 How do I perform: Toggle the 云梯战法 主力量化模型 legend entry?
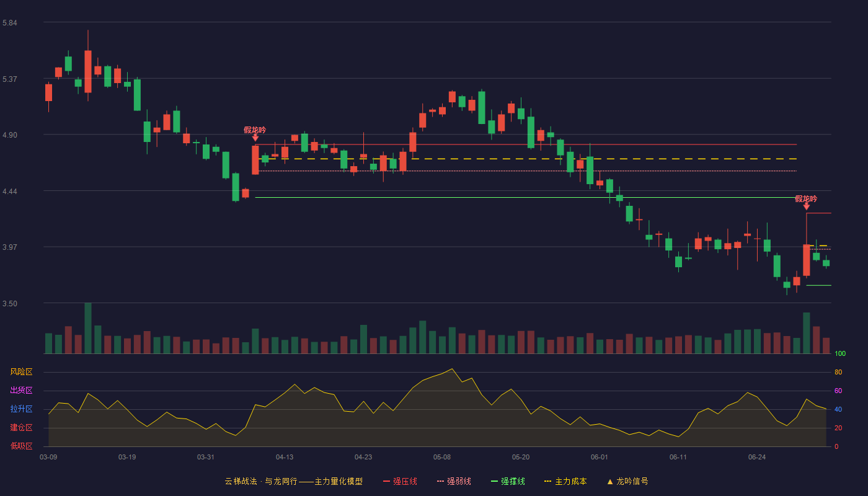click(293, 481)
